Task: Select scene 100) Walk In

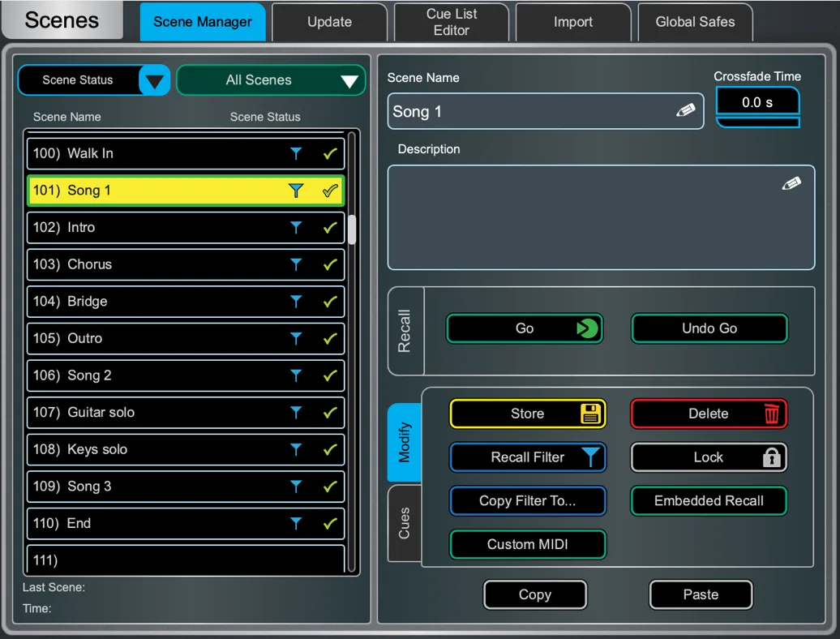Action: pyautogui.click(x=186, y=154)
